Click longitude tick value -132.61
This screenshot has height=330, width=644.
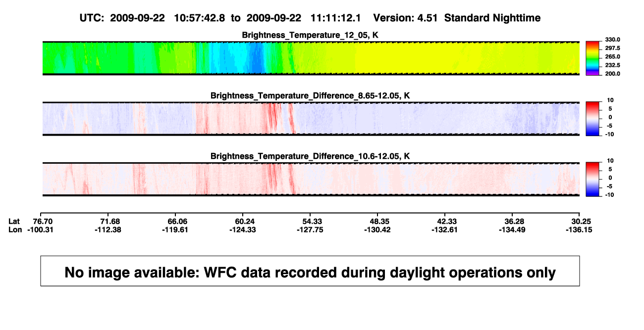point(445,230)
